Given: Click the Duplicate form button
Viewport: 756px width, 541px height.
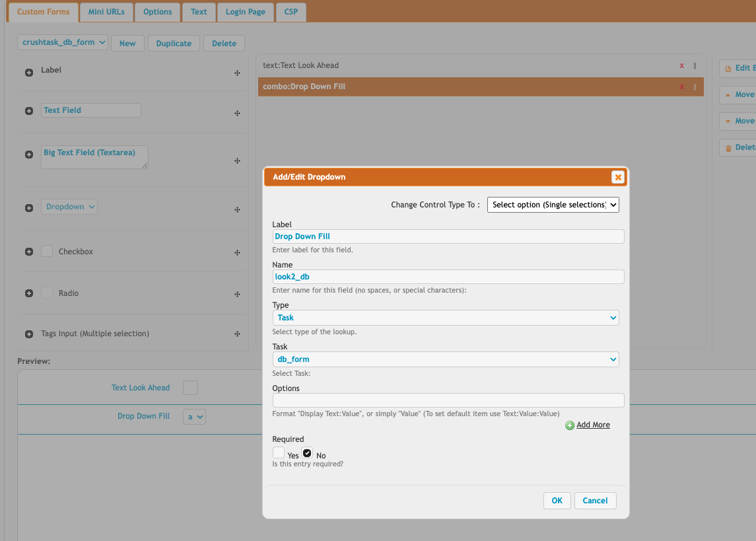Looking at the screenshot, I should tap(174, 44).
